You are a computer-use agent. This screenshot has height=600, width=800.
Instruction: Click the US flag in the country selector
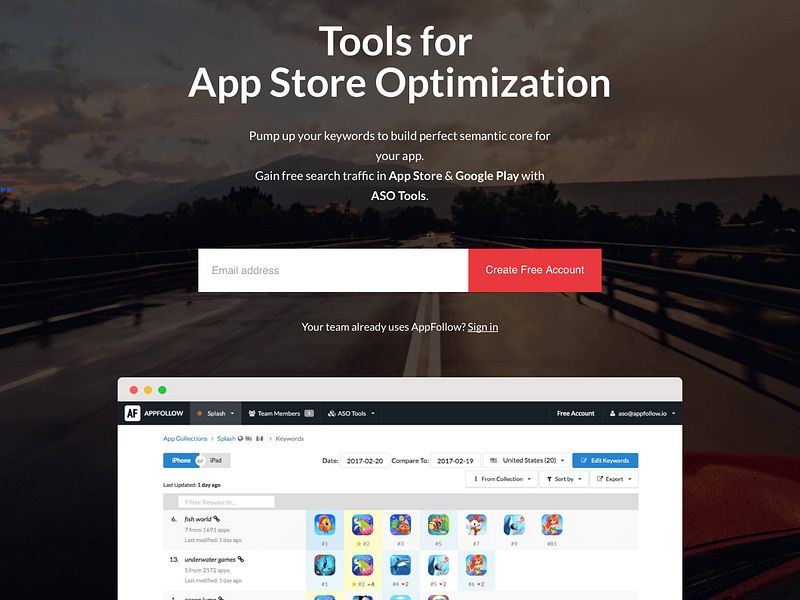(x=493, y=460)
